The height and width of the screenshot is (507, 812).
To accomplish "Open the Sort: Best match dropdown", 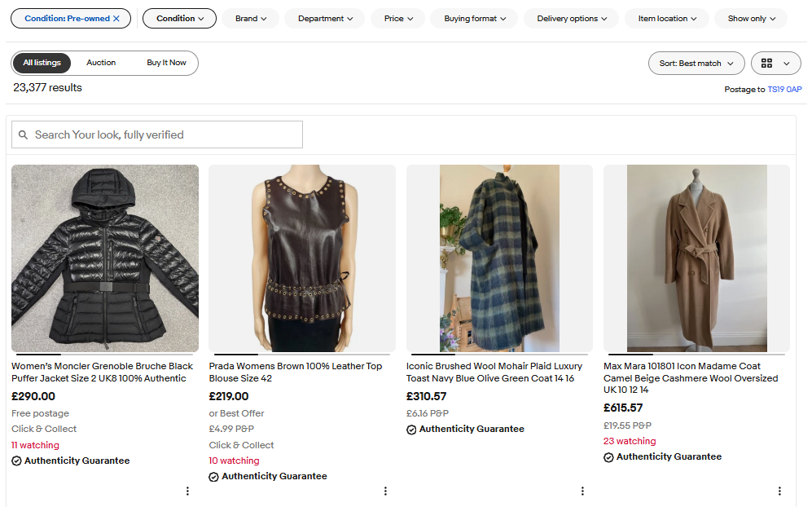I will (x=696, y=64).
